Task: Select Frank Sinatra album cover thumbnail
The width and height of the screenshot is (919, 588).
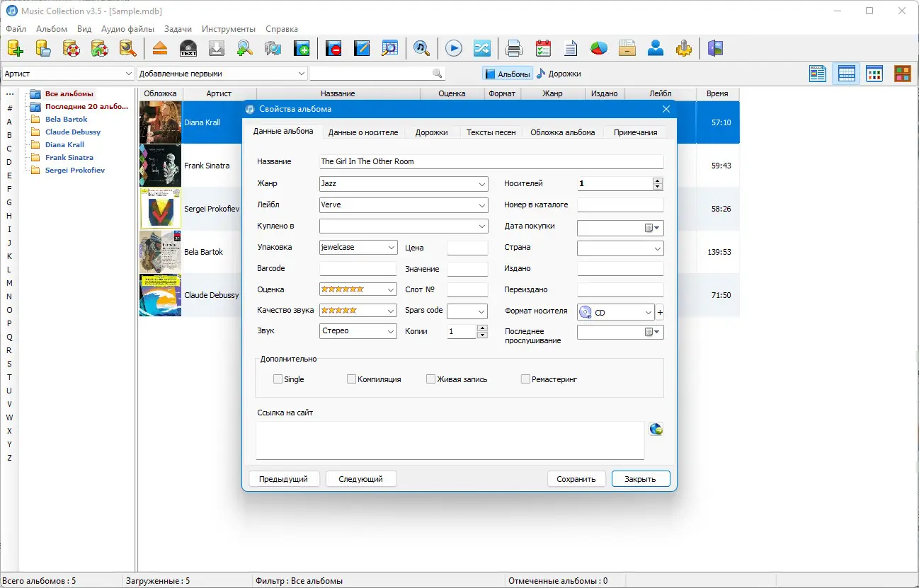Action: pyautogui.click(x=160, y=166)
